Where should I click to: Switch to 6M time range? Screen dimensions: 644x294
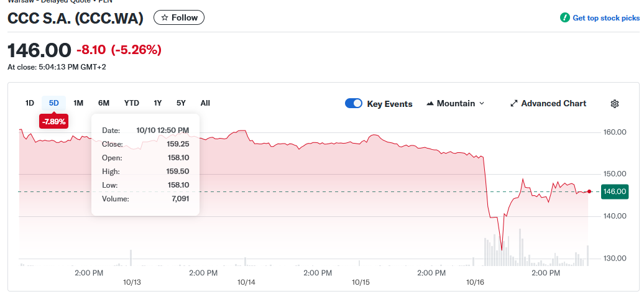104,103
